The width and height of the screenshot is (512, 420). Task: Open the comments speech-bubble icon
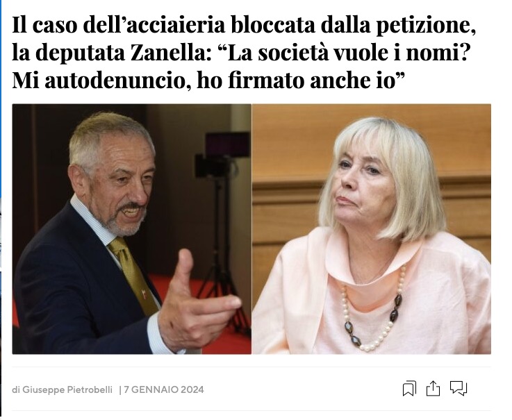pyautogui.click(x=459, y=388)
